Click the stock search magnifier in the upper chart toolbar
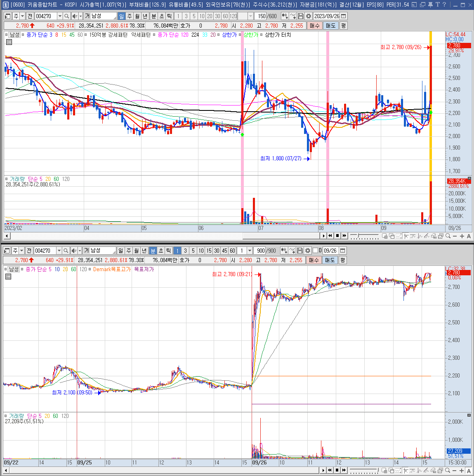The image size is (474, 476). click(x=67, y=16)
